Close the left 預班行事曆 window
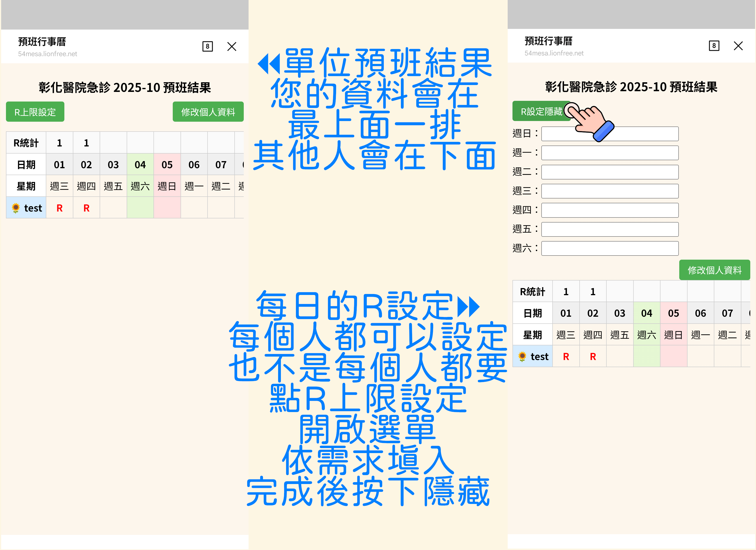The width and height of the screenshot is (756, 550). point(232,46)
